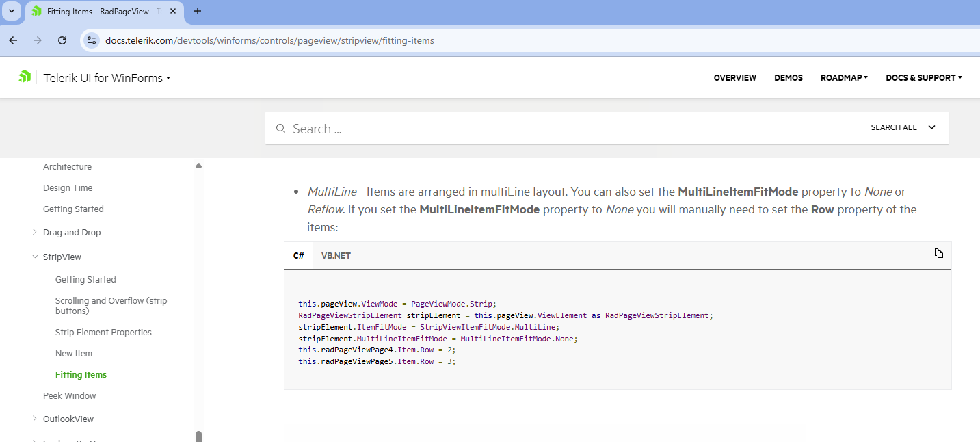The height and width of the screenshot is (442, 980).
Task: Click the Telerik logo icon
Action: [25, 77]
